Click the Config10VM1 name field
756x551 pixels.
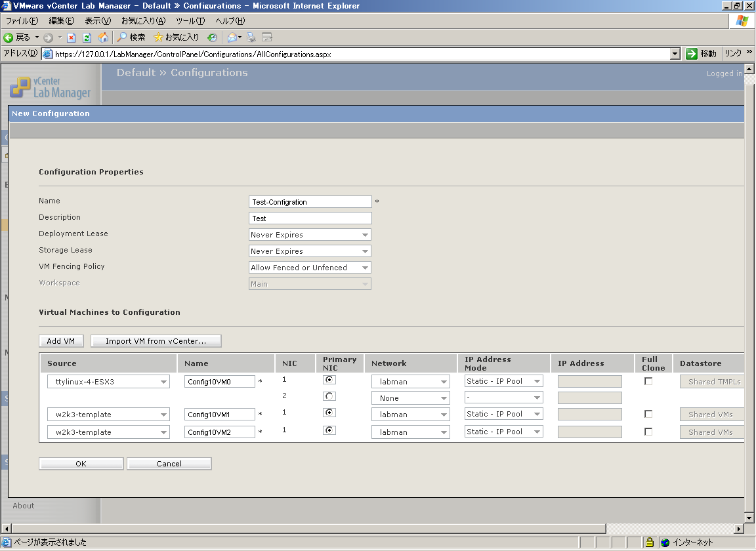[219, 415]
